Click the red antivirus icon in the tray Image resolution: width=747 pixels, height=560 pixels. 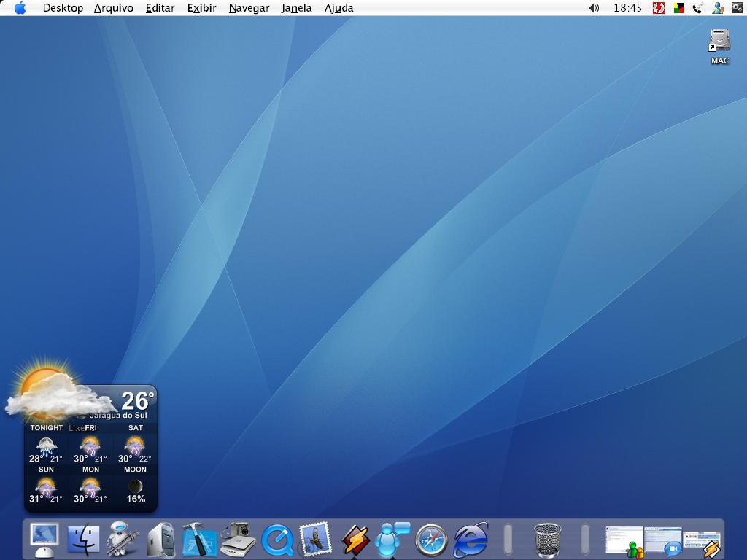658,8
